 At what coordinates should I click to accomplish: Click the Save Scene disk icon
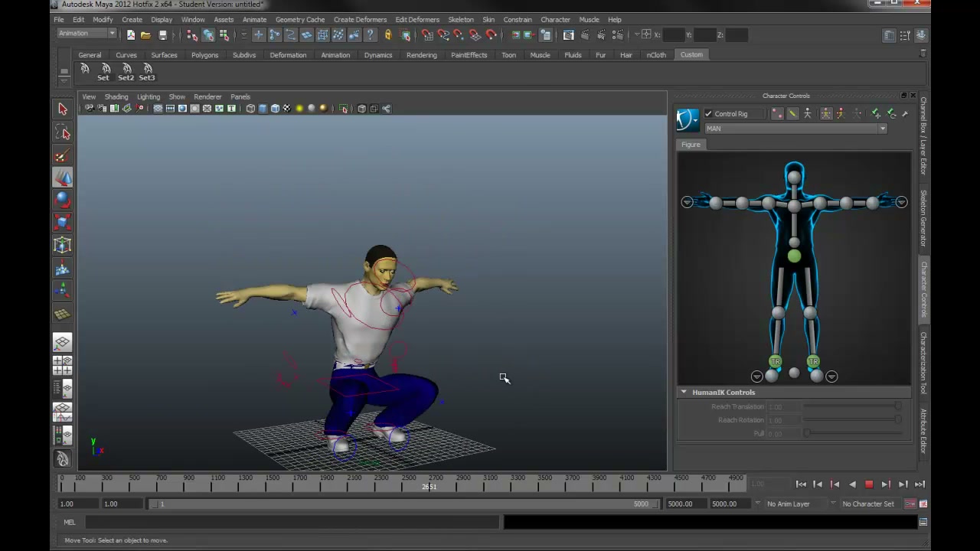pyautogui.click(x=162, y=34)
